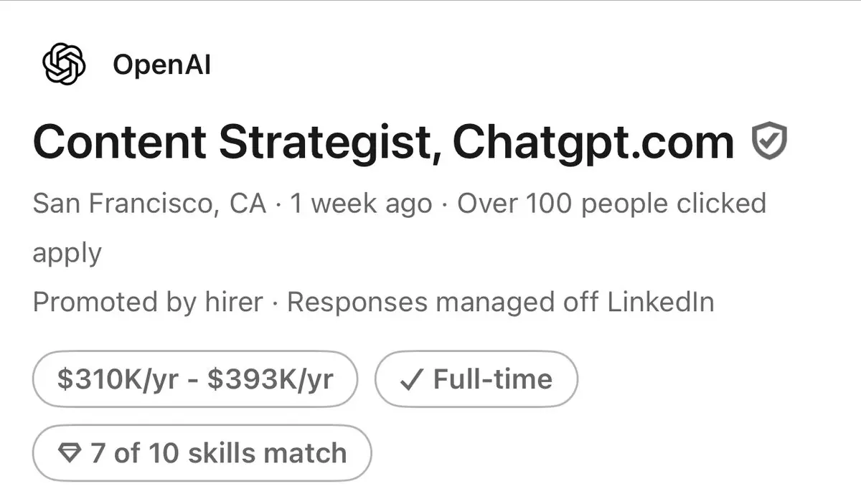Click the San Francisco, CA location text
861x504 pixels.
pyautogui.click(x=150, y=205)
